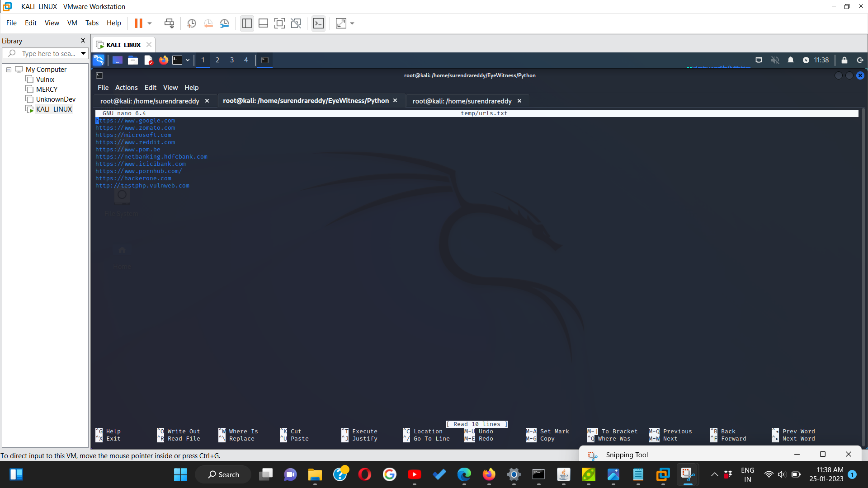Unmute the volume in the Kali panel
868x488 pixels.
pos(775,60)
